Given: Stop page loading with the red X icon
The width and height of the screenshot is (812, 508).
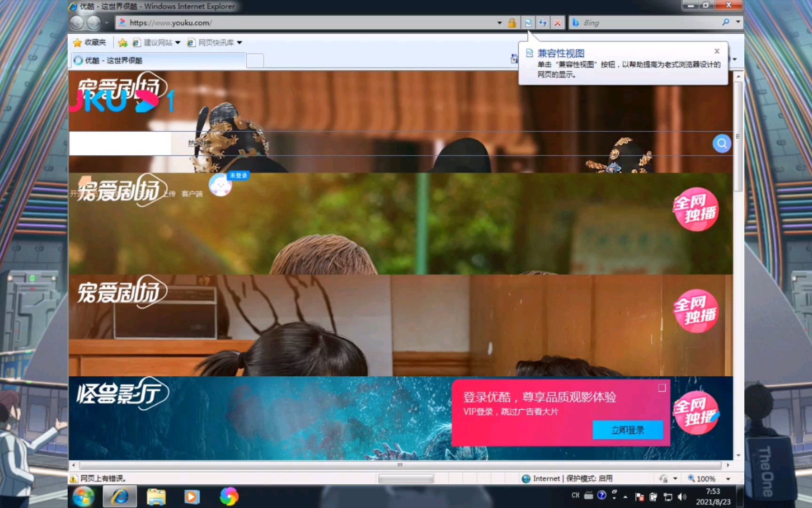Looking at the screenshot, I should 557,22.
